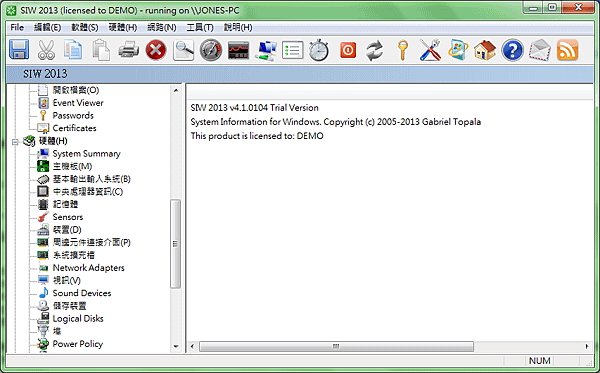Click the red power shutdown icon
The height and width of the screenshot is (373, 600).
pos(348,50)
